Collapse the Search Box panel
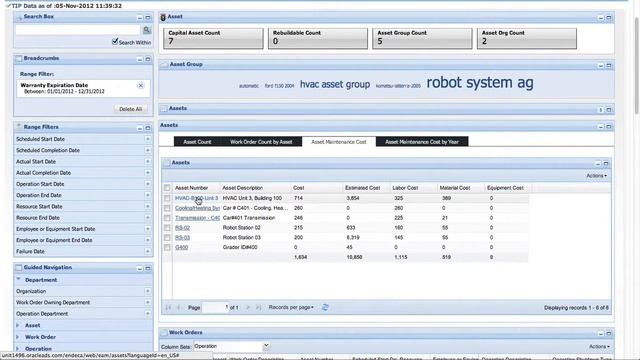 [140, 18]
